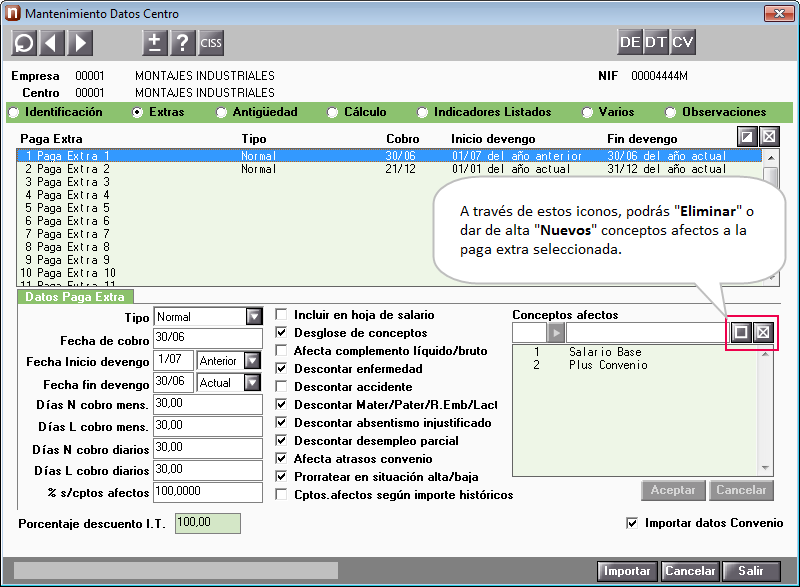The height and width of the screenshot is (587, 800).
Task: Open the plus/minus calculator toolbar icon
Action: (x=155, y=43)
